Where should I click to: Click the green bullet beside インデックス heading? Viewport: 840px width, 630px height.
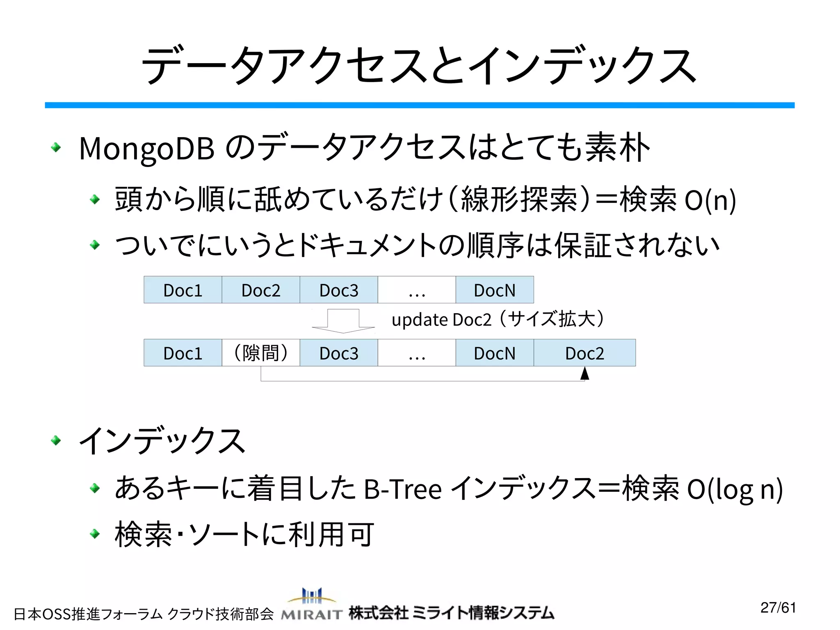point(56,441)
